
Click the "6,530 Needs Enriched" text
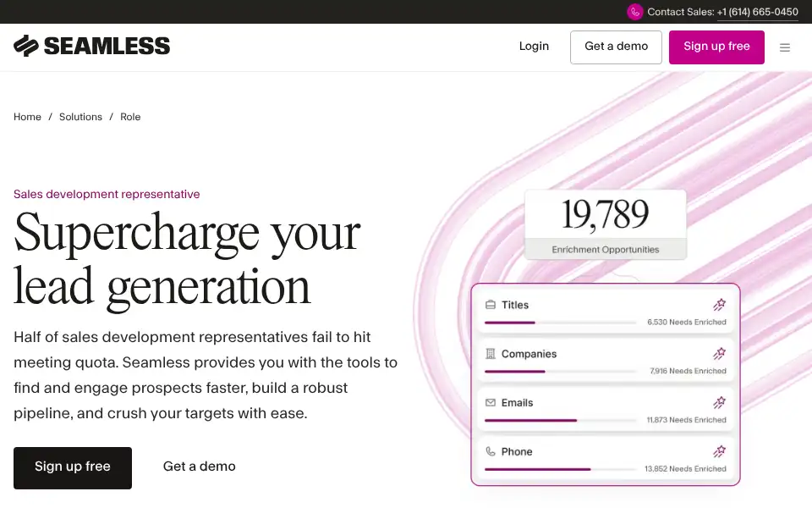[x=687, y=322]
